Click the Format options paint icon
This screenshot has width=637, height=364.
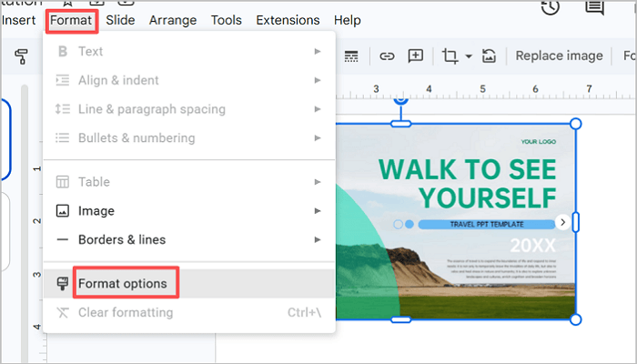[x=63, y=283]
